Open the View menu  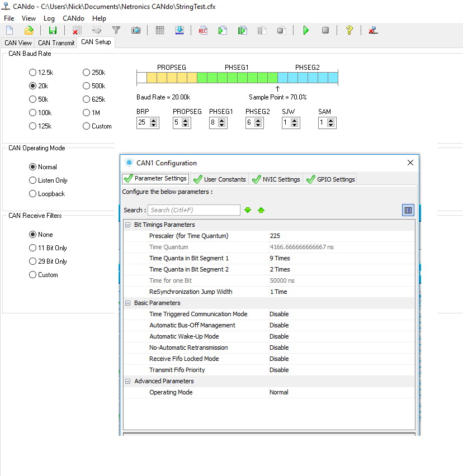(29, 18)
